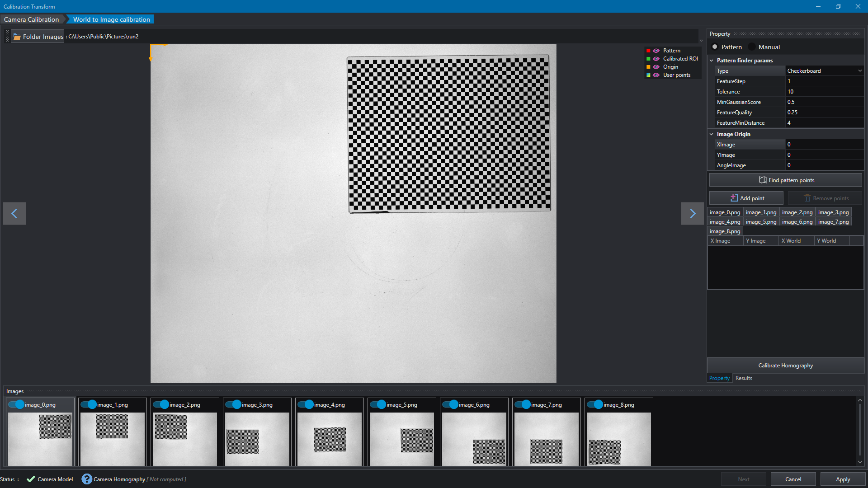Select the image_2.png thumbnail
The image size is (868, 488).
185,439
